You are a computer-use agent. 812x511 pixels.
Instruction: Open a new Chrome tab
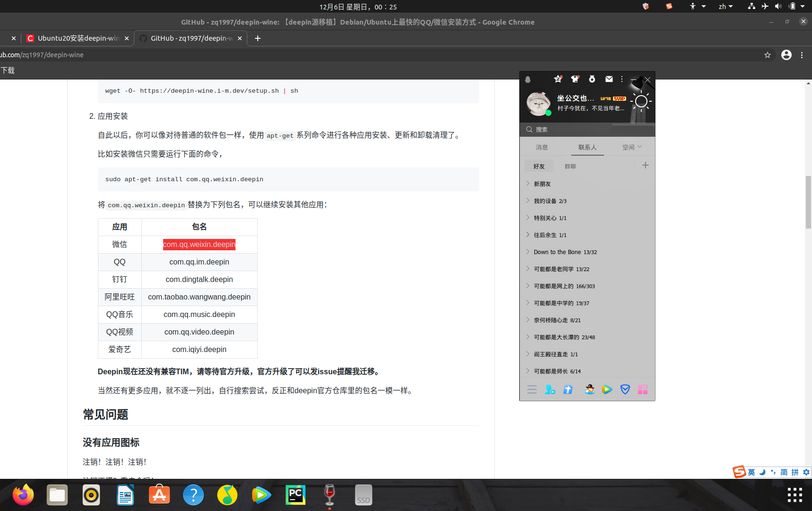pyautogui.click(x=258, y=38)
